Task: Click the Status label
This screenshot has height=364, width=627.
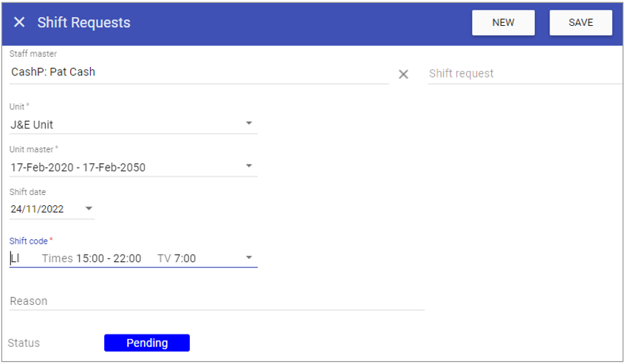Action: point(24,343)
